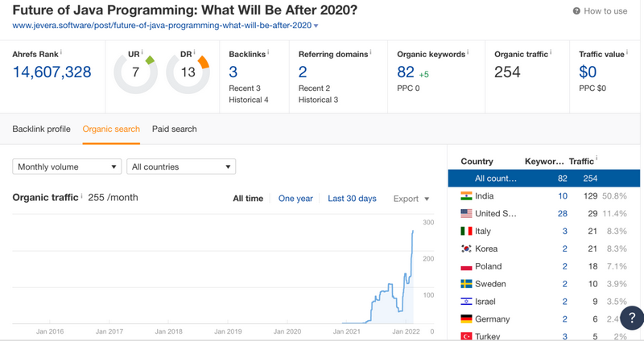Select the Organic search tab

click(111, 129)
